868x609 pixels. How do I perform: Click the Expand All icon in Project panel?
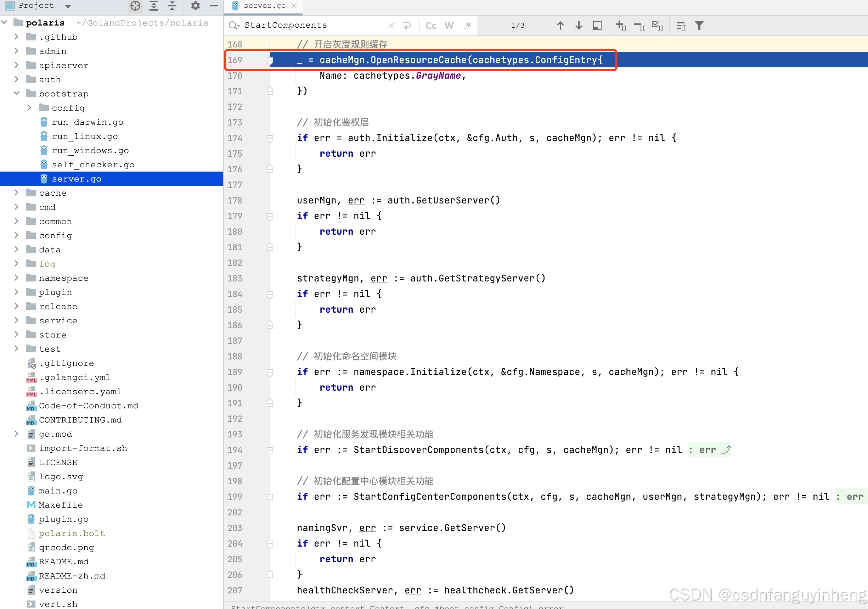point(153,6)
